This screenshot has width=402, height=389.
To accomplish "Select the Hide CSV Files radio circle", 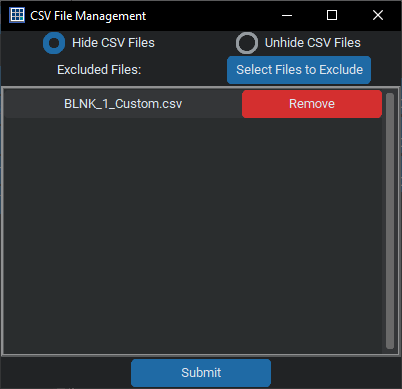I will [54, 43].
